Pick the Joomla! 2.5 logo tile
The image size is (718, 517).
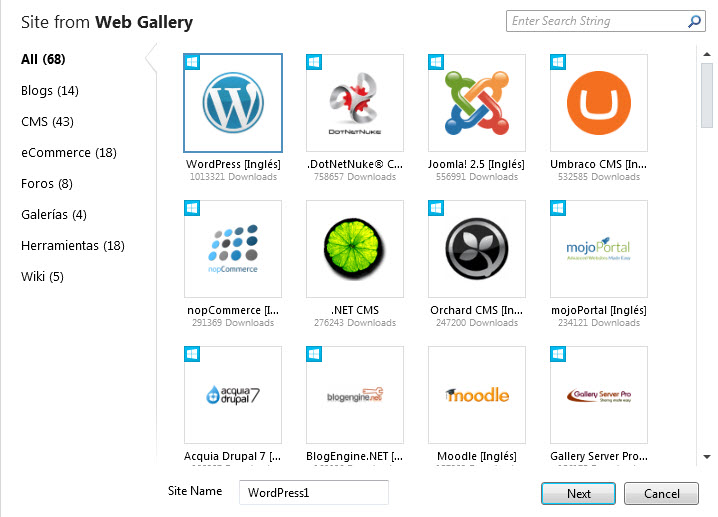coord(477,103)
